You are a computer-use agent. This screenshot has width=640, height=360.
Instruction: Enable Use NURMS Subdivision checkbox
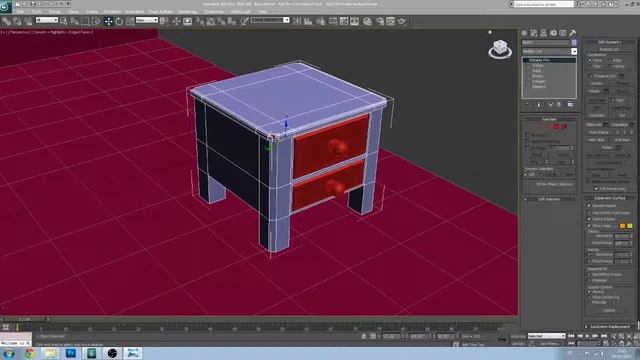pyautogui.click(x=589, y=213)
